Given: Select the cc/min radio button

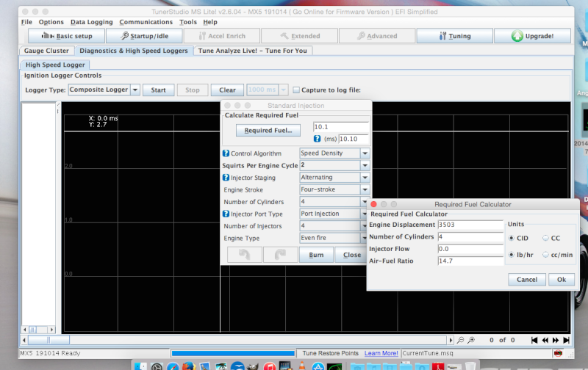Looking at the screenshot, I should tap(545, 255).
